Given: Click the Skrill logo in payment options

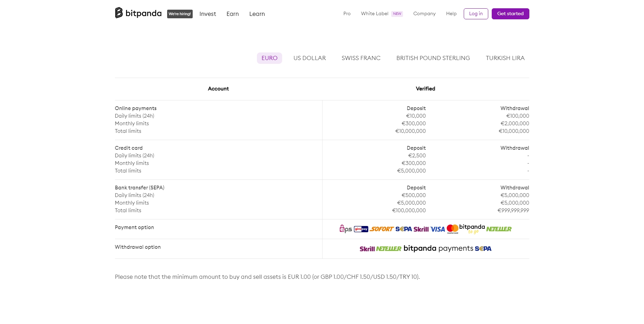Looking at the screenshot, I should point(421,229).
